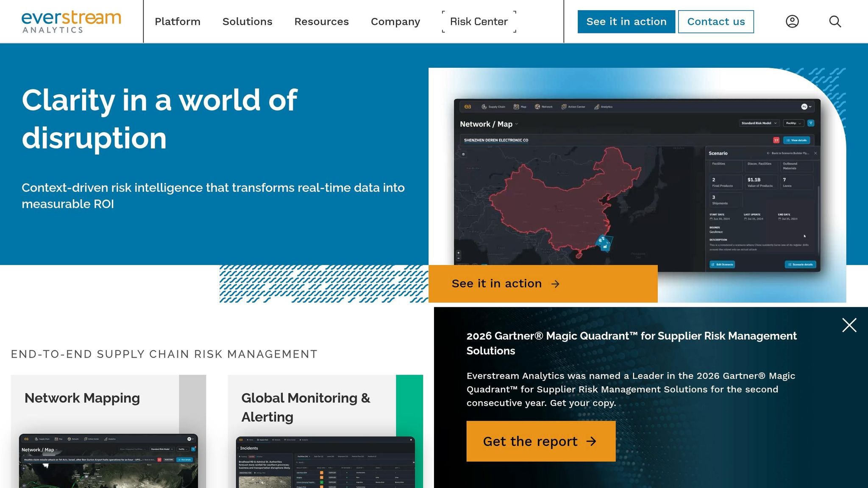Click heading Clarity in a world of disruption
The width and height of the screenshot is (868, 488).
pyautogui.click(x=159, y=119)
